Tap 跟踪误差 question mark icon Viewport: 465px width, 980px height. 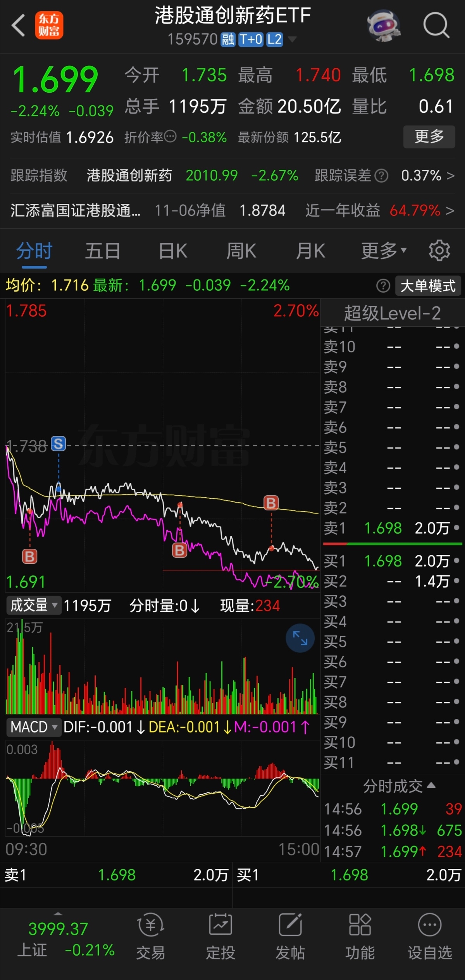pyautogui.click(x=382, y=176)
